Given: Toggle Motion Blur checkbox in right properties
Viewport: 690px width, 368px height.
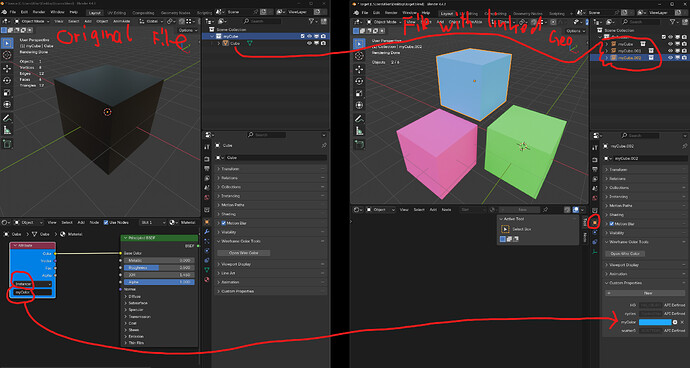Looking at the screenshot, I should 612,224.
